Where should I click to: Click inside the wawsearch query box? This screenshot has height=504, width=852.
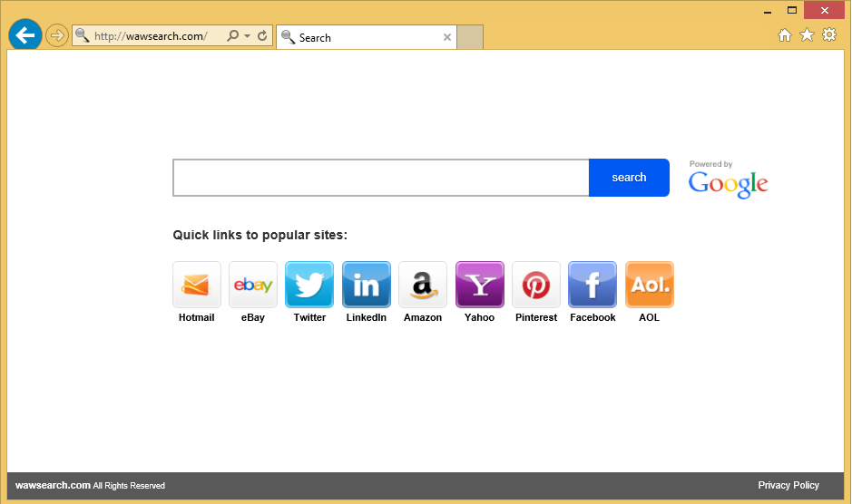[381, 178]
